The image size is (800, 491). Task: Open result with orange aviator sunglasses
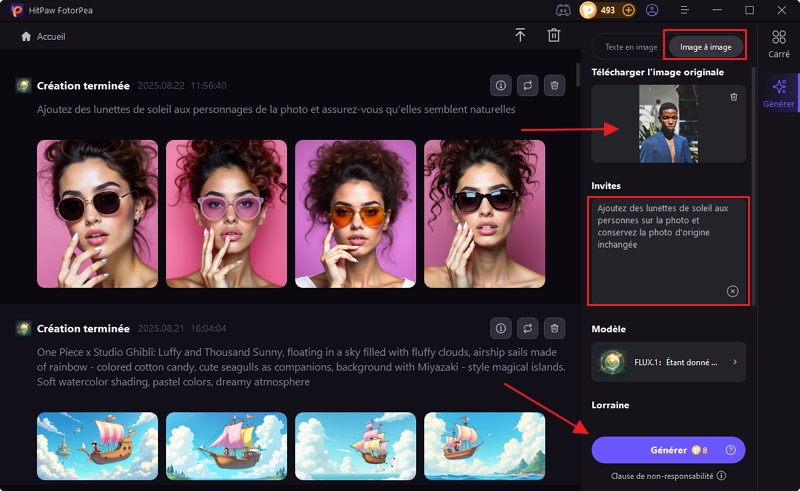coord(356,214)
